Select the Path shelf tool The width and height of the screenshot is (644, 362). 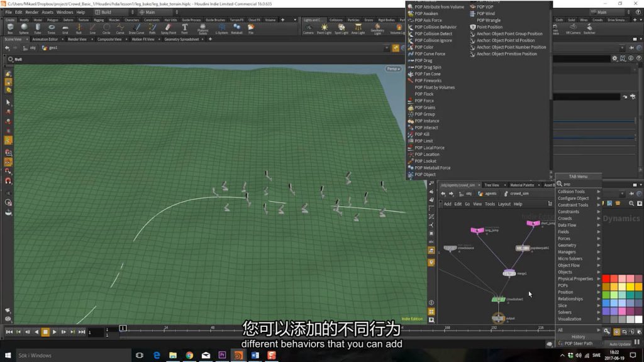pyautogui.click(x=152, y=28)
